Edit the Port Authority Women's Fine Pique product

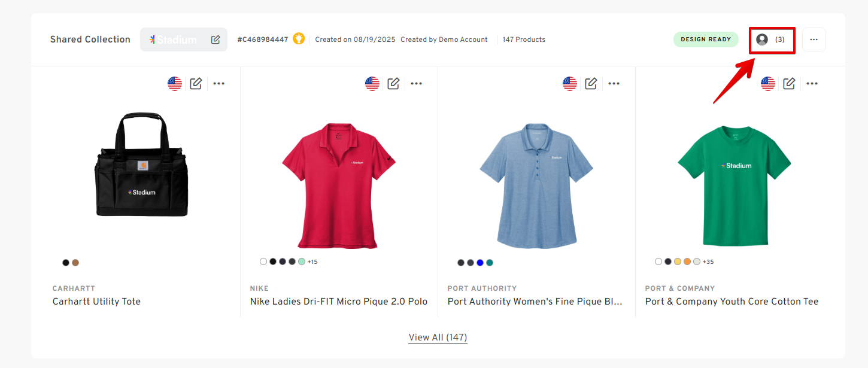tap(591, 84)
